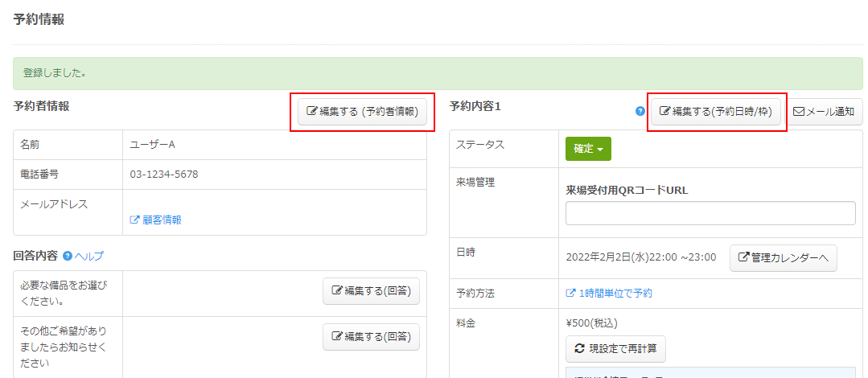Image resolution: width=868 pixels, height=378 pixels.
Task: Click the pencil icon on 編集する (予約者情報)
Action: coord(312,113)
